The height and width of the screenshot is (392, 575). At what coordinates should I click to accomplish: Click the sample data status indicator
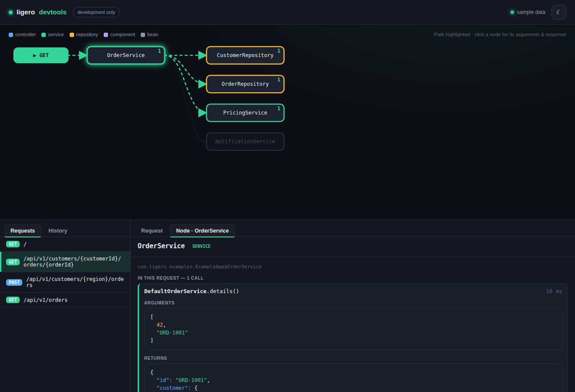(x=528, y=12)
